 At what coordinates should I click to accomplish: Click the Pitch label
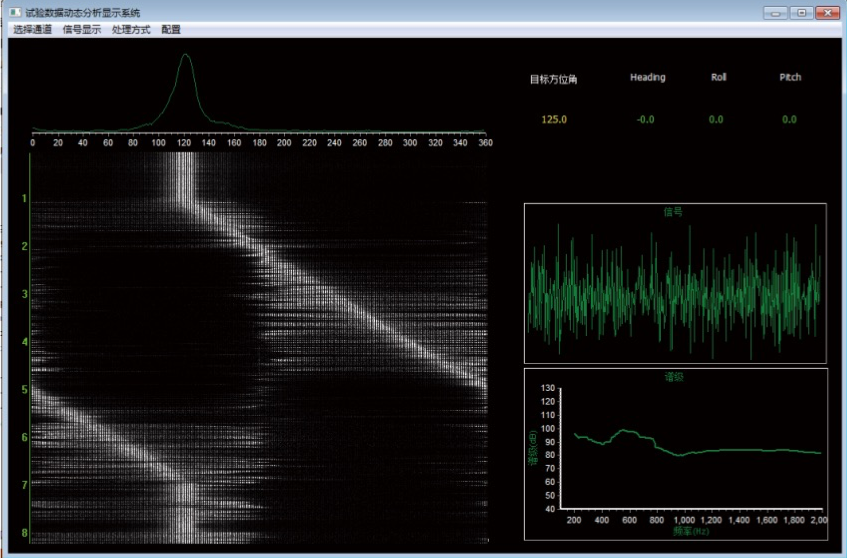tap(790, 77)
